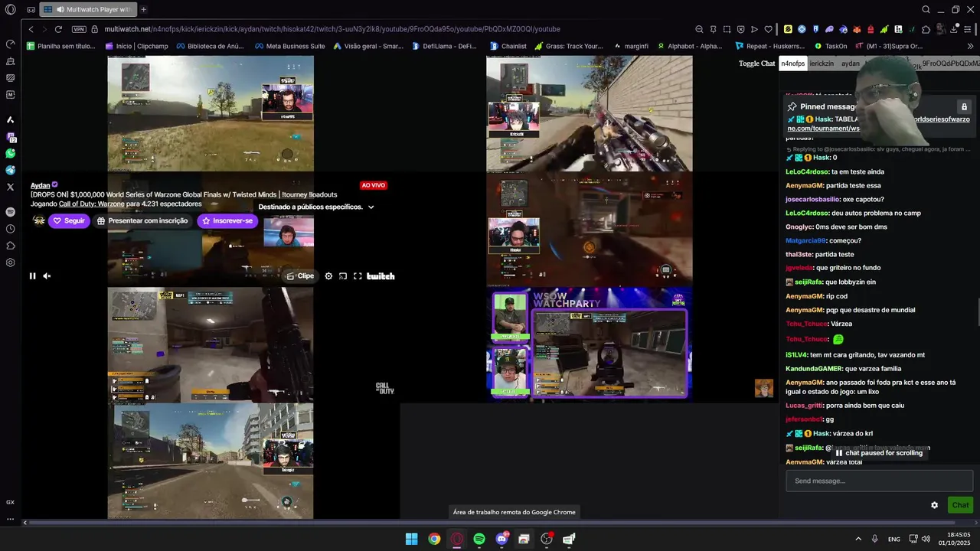Follow Aydan with the Seguir button
Screen dimensions: 980x551
69,220
